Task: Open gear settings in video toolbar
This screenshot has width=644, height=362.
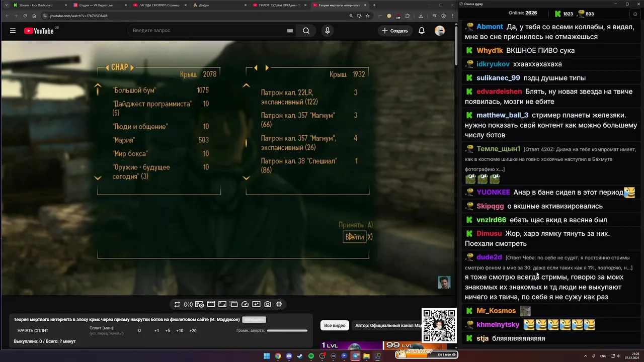Action: click(x=279, y=304)
